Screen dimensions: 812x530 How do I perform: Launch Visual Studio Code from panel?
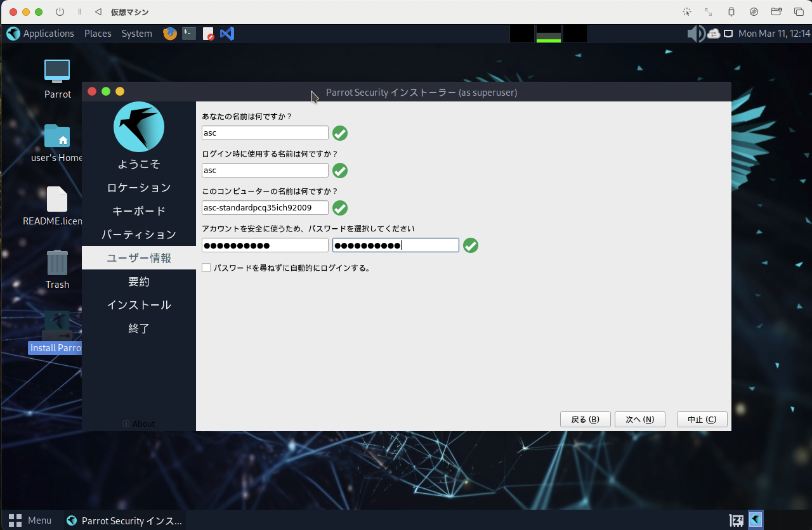coord(227,34)
